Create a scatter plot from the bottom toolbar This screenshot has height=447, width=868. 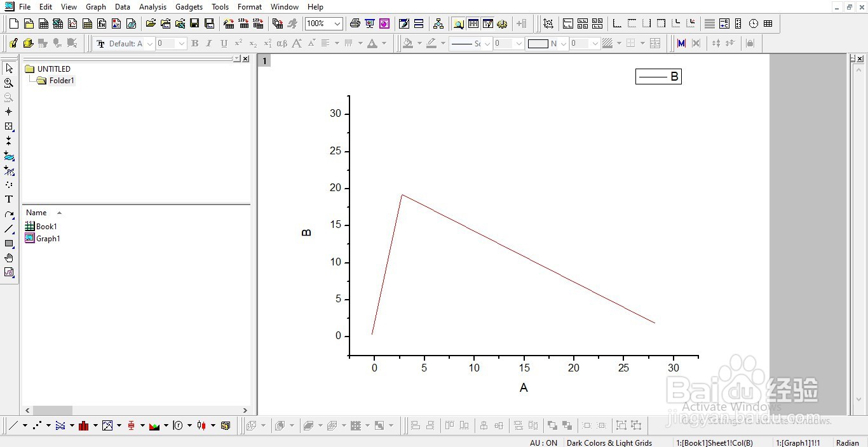37,425
